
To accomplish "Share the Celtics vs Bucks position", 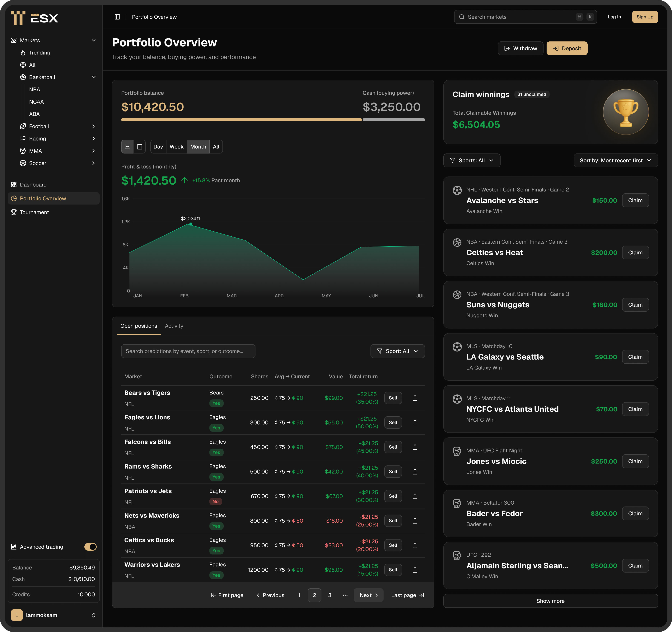I will [x=415, y=545].
